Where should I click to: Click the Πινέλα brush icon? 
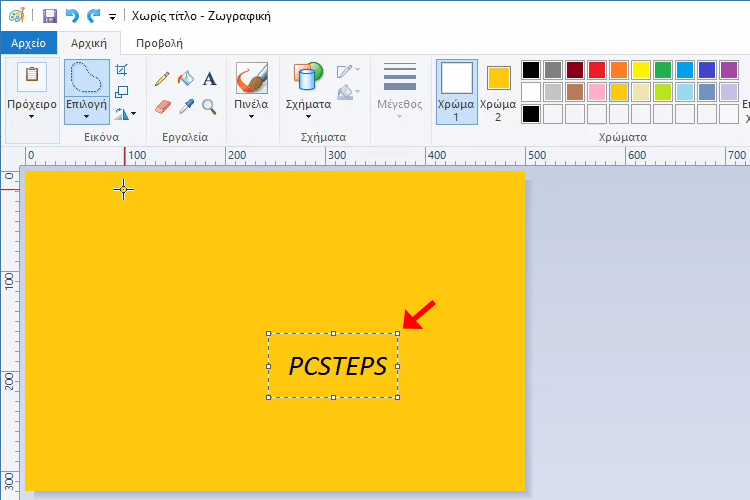point(252,78)
